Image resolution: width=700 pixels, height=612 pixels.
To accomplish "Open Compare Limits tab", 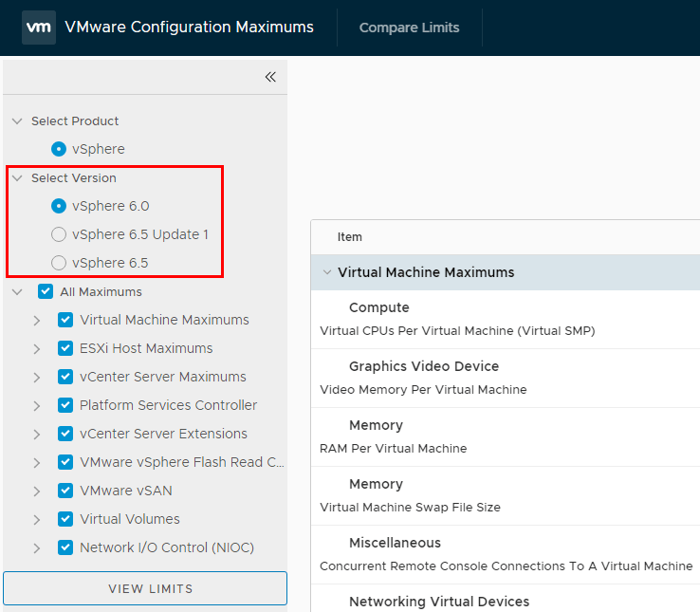I will click(x=409, y=28).
